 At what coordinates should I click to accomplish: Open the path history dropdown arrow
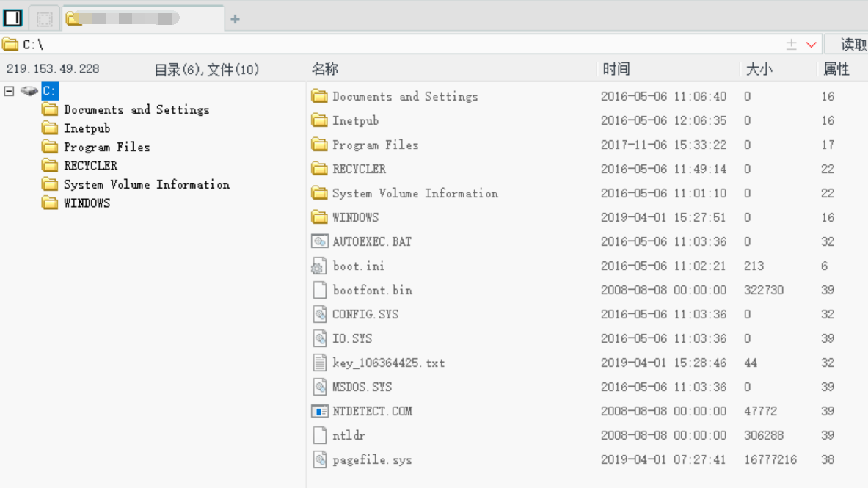coord(811,45)
